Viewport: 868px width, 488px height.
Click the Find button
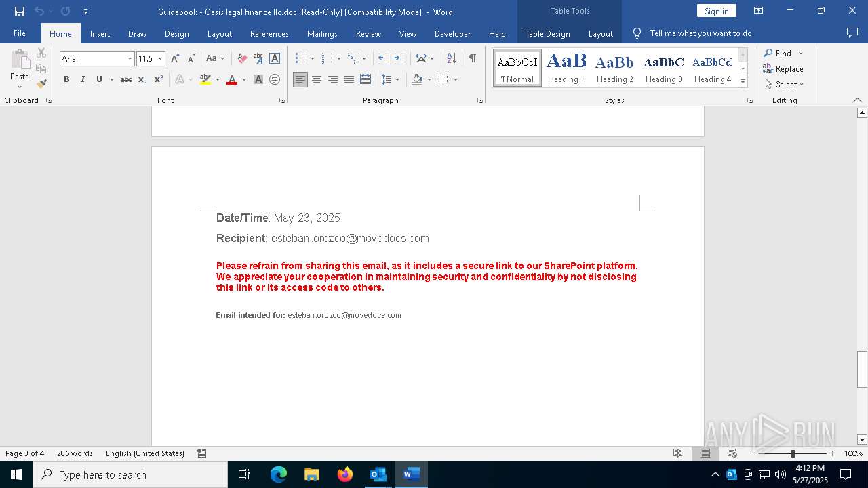(778, 53)
